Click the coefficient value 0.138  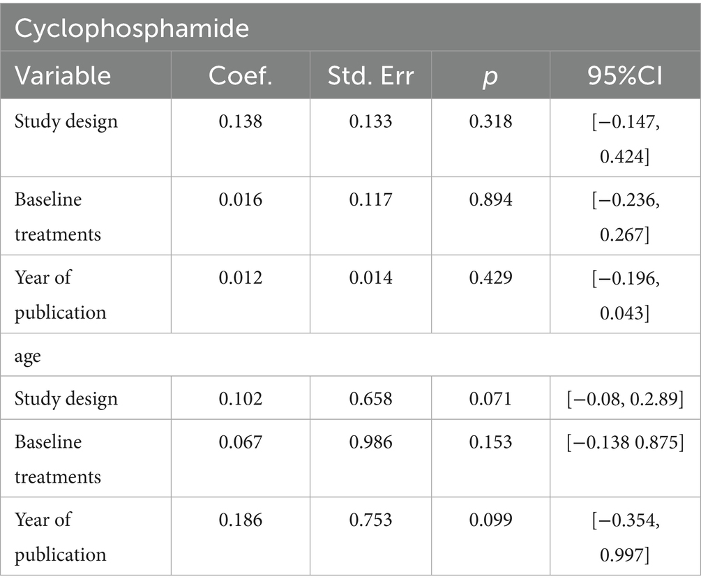point(240,121)
